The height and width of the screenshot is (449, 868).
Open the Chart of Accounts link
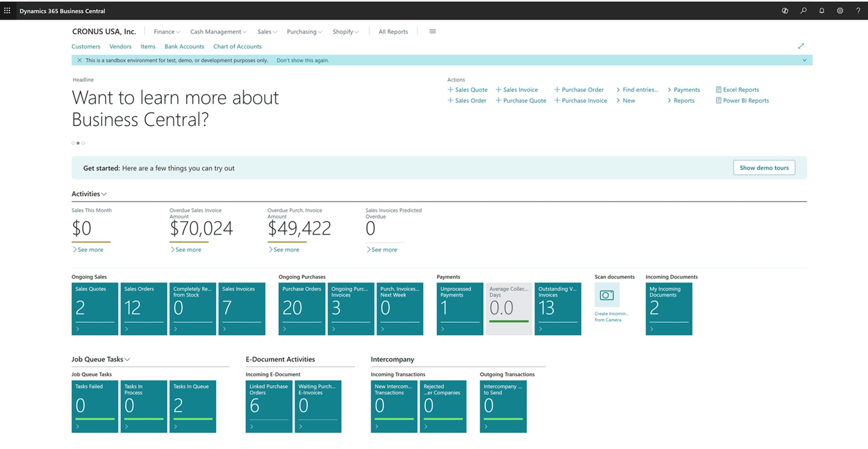[237, 47]
